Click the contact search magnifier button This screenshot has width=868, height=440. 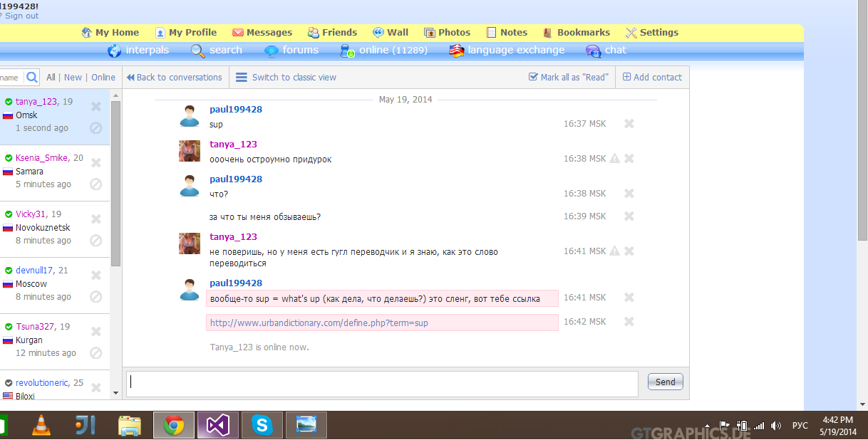pos(31,78)
